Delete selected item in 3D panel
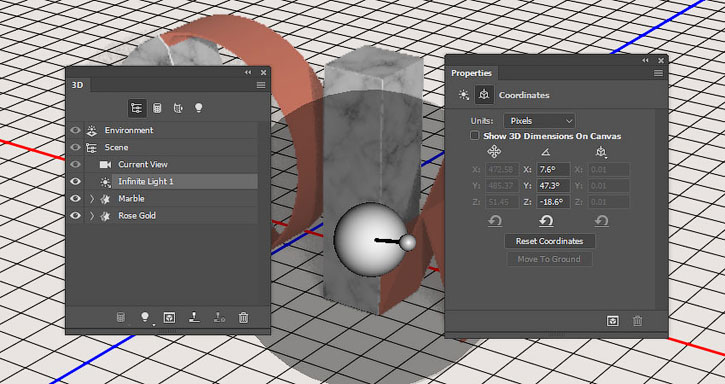725x384 pixels. [243, 317]
